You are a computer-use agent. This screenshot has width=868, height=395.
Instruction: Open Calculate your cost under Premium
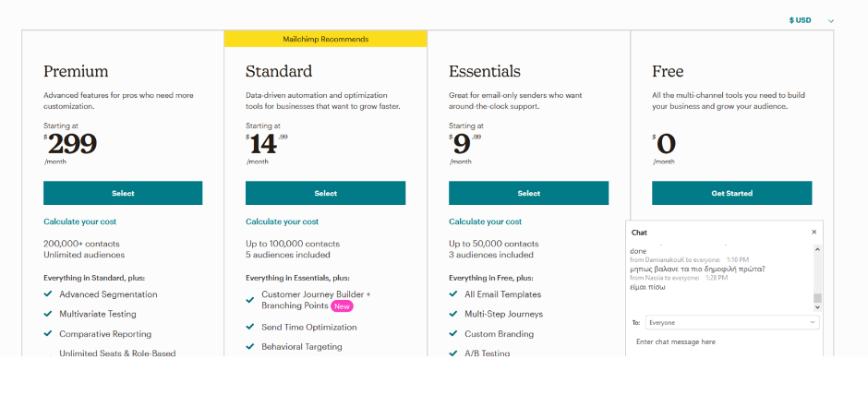click(x=79, y=221)
